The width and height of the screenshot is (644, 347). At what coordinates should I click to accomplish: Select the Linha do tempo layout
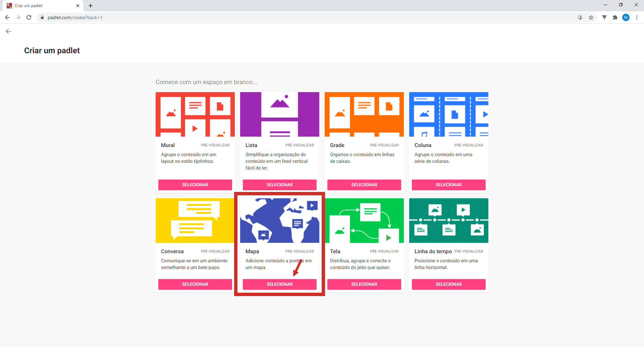(x=449, y=284)
